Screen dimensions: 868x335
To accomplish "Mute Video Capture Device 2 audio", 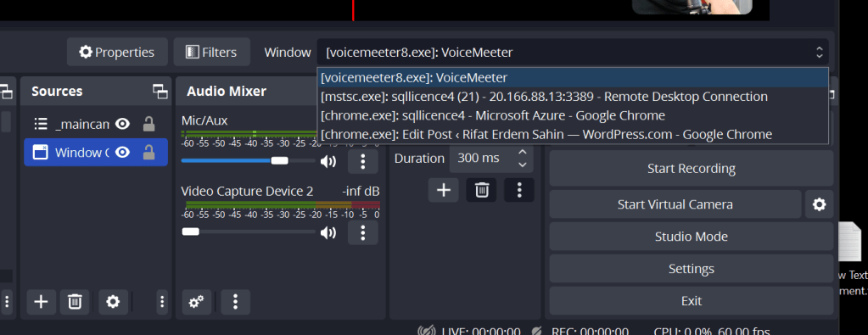I will (328, 232).
